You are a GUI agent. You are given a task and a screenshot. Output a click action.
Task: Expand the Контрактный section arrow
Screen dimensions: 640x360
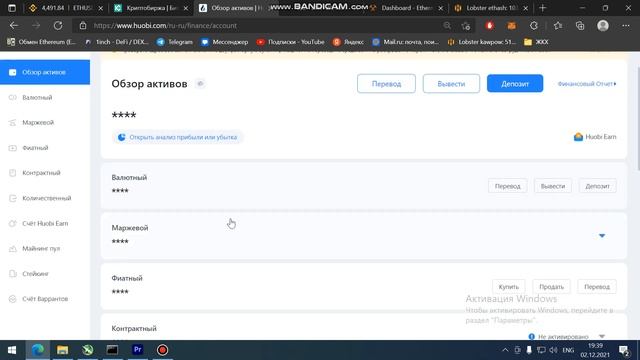602,336
